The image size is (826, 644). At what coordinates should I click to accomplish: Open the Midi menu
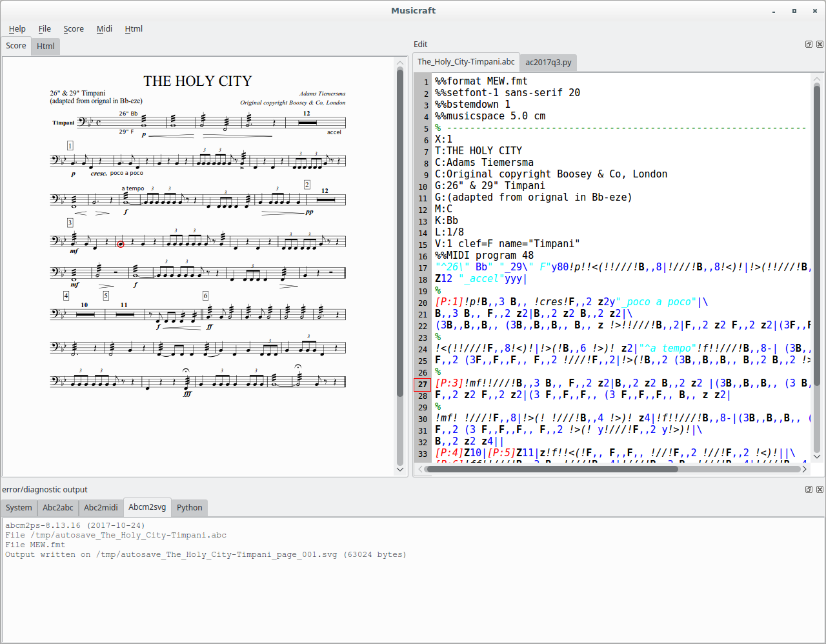point(105,29)
